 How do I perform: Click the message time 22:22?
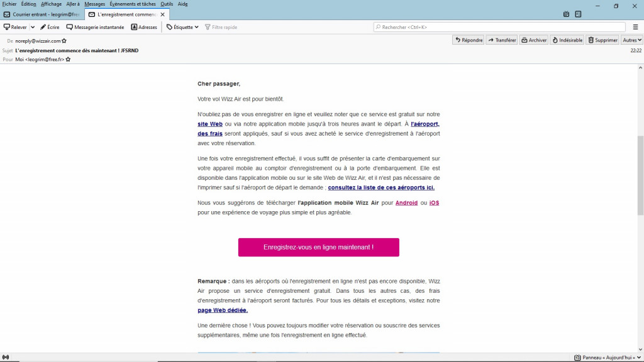tap(636, 50)
